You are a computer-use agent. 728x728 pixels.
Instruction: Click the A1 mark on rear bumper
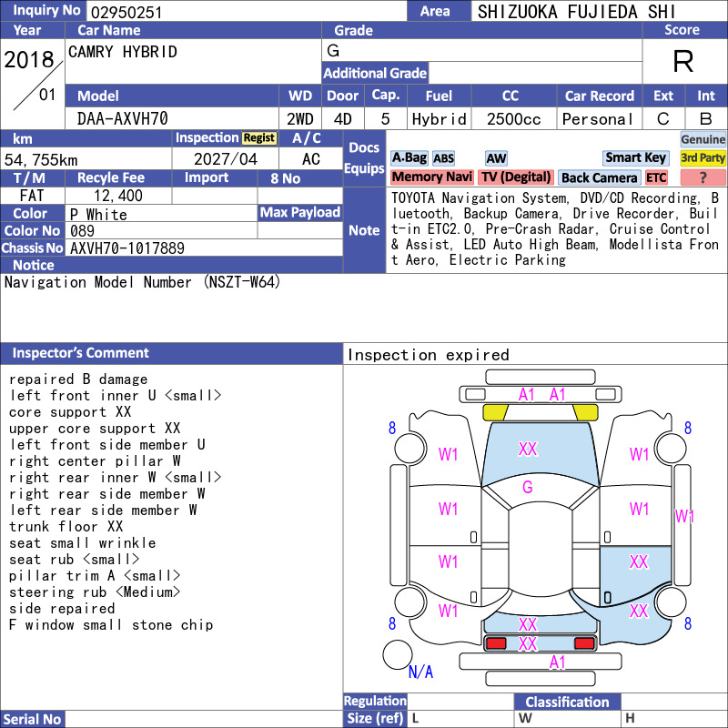coord(557,662)
